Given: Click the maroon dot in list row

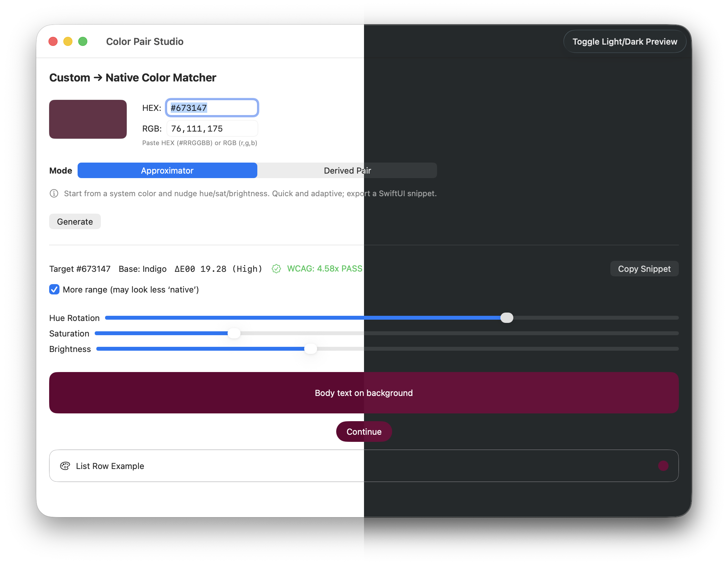Looking at the screenshot, I should [x=663, y=466].
